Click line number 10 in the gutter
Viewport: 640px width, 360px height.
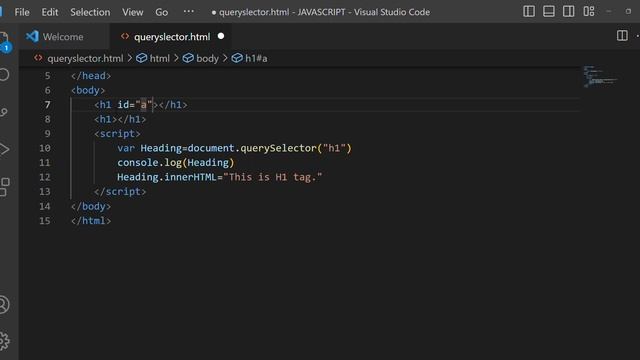45,148
